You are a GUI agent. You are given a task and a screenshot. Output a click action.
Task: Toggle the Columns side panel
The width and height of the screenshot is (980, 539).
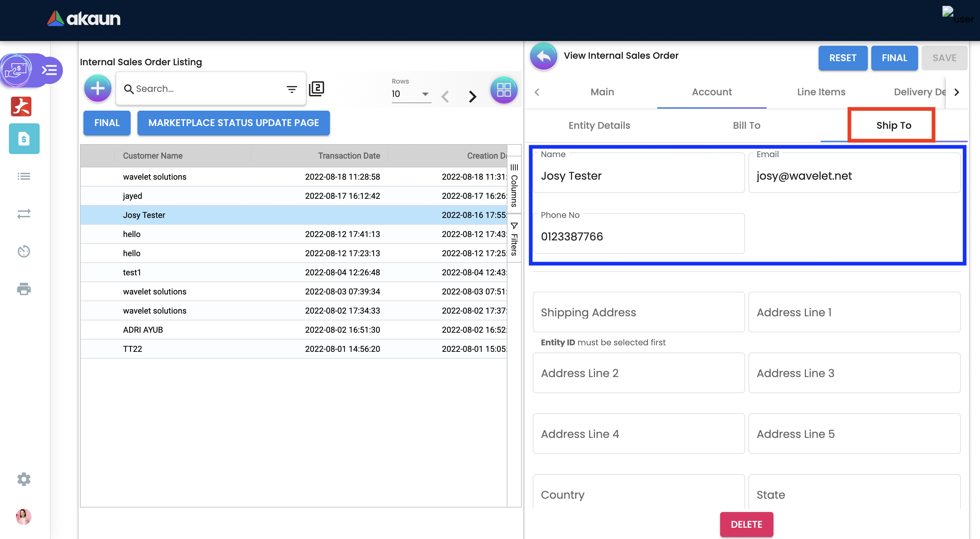[514, 186]
